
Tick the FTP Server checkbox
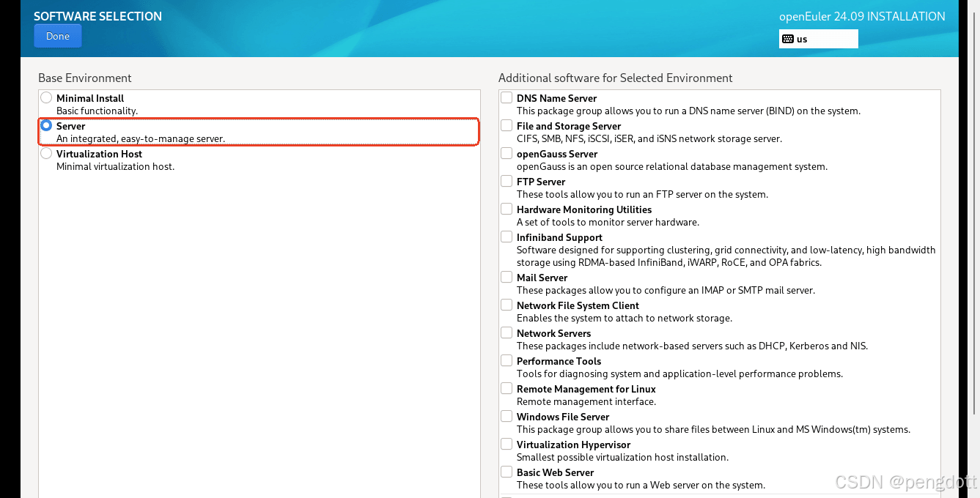[x=506, y=181]
